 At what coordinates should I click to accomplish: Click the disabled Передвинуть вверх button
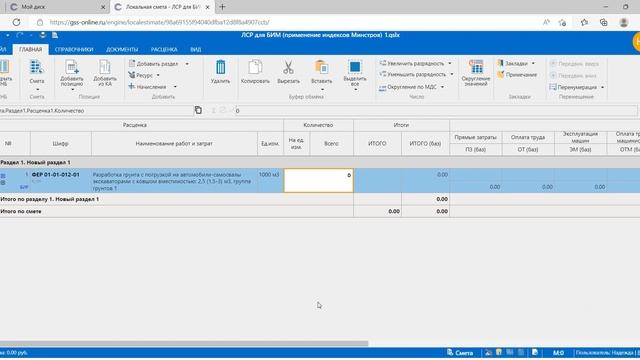(x=574, y=64)
